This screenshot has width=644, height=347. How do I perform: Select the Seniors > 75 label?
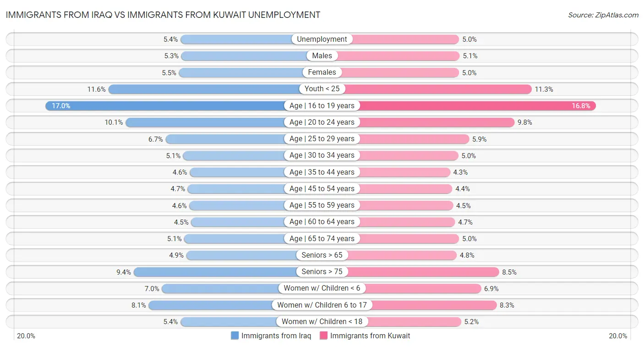coord(322,272)
